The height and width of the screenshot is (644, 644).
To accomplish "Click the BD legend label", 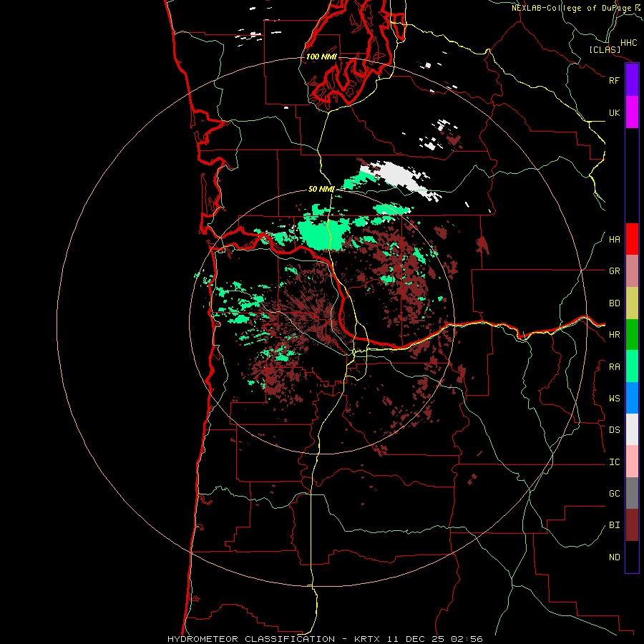I will [x=614, y=303].
